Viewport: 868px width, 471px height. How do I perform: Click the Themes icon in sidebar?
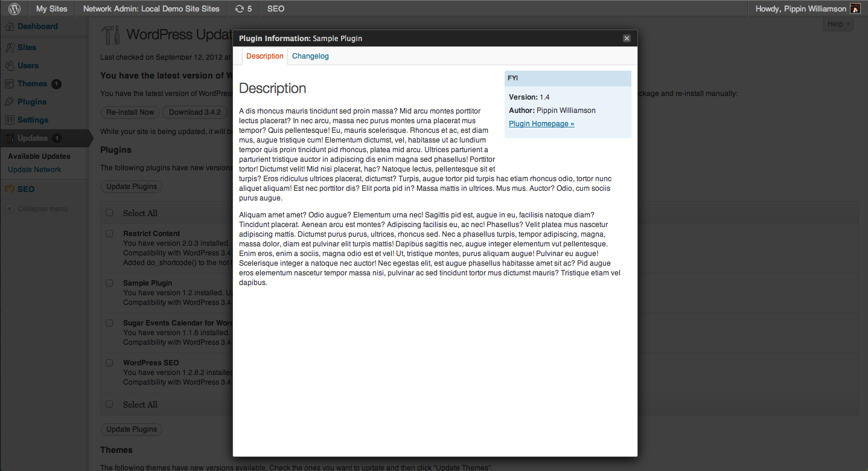(10, 83)
